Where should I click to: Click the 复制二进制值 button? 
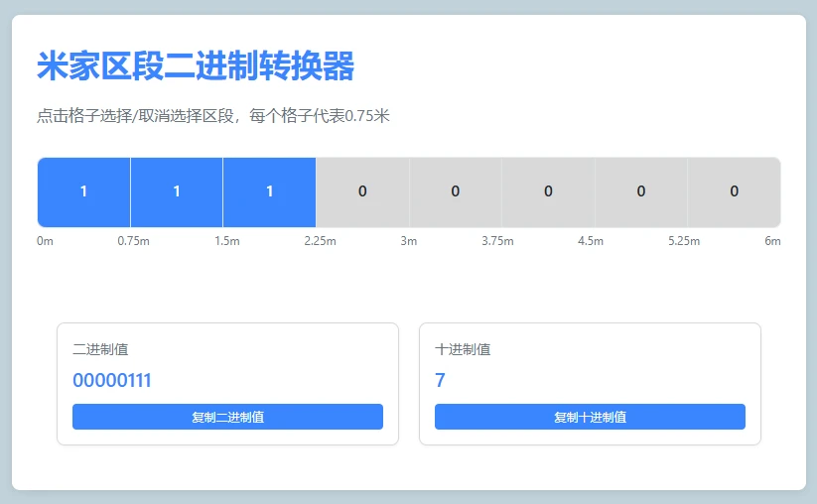click(x=227, y=417)
